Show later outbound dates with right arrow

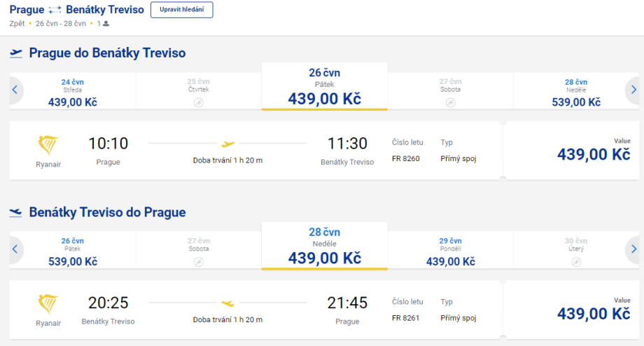(633, 90)
